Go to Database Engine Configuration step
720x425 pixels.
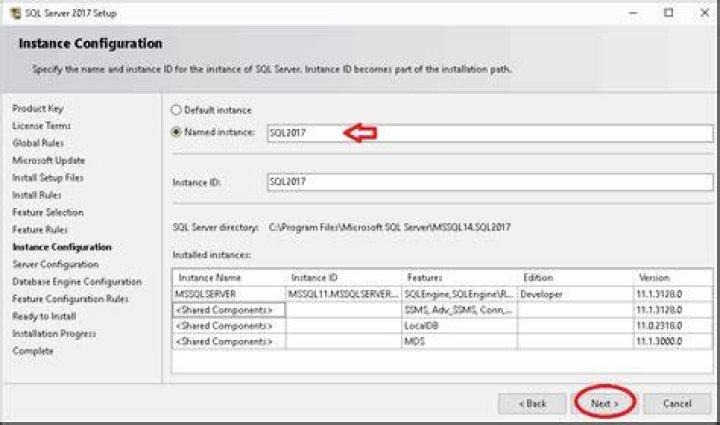77,282
